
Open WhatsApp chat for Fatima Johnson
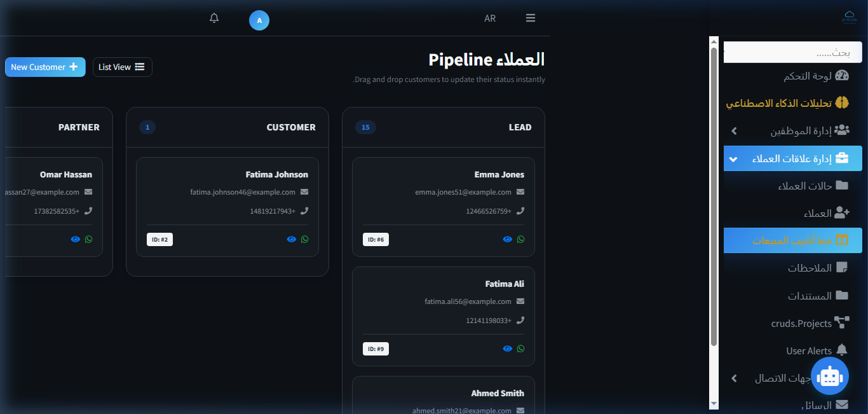(305, 239)
